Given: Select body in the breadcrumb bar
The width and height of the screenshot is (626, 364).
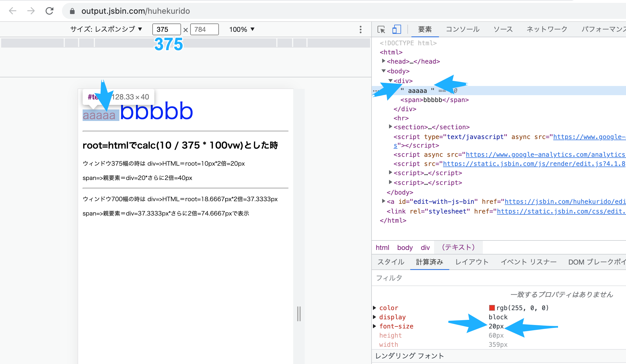Looking at the screenshot, I should click(x=405, y=247).
